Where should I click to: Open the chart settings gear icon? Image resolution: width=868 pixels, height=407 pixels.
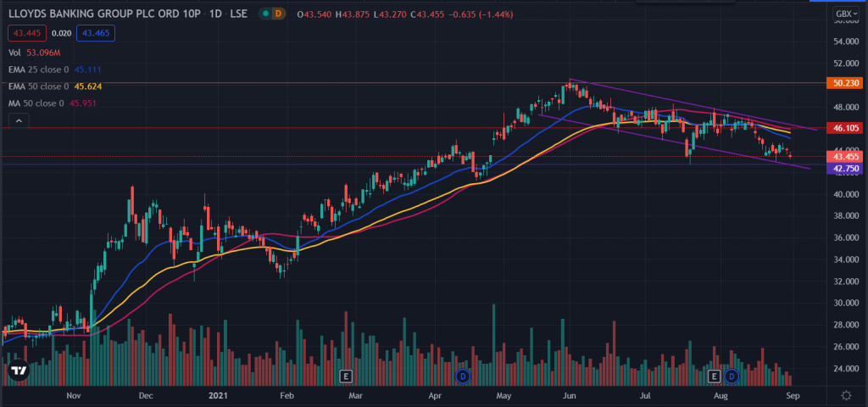tap(846, 395)
